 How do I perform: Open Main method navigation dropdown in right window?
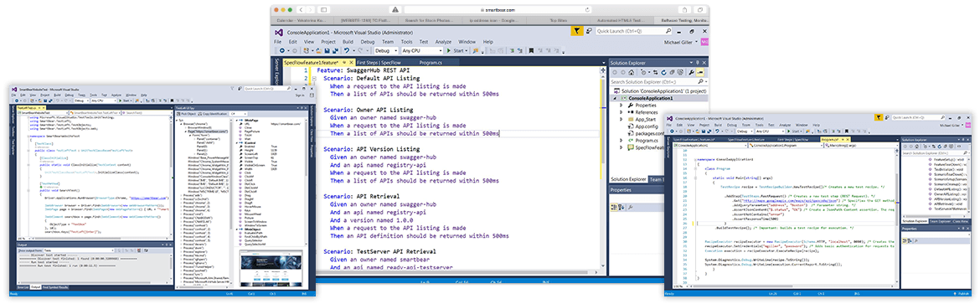(x=861, y=145)
